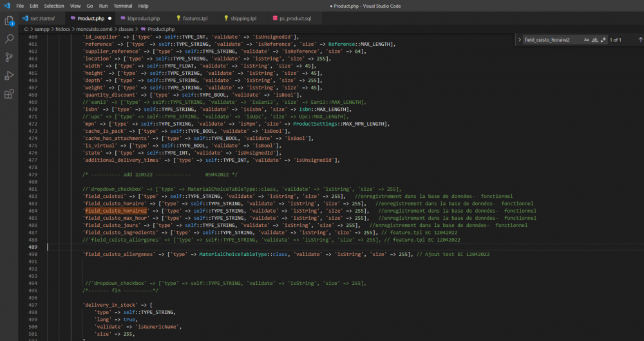
Task: Toggle Match Whole Word in find widget
Action: (595, 40)
